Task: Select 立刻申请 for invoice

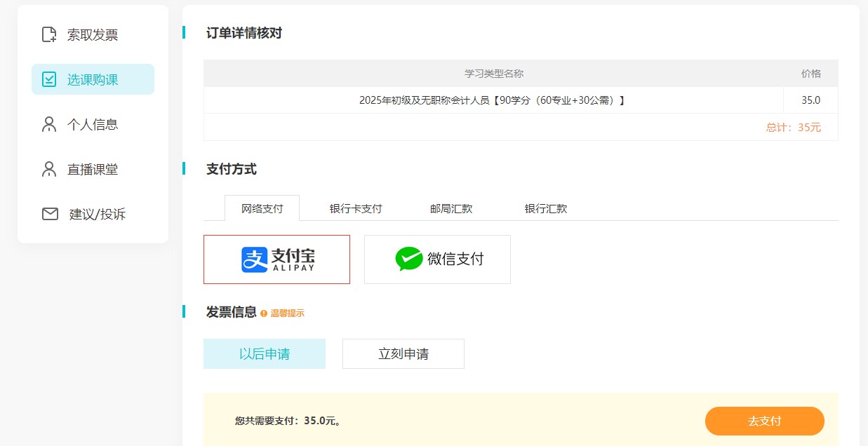Action: 403,353
